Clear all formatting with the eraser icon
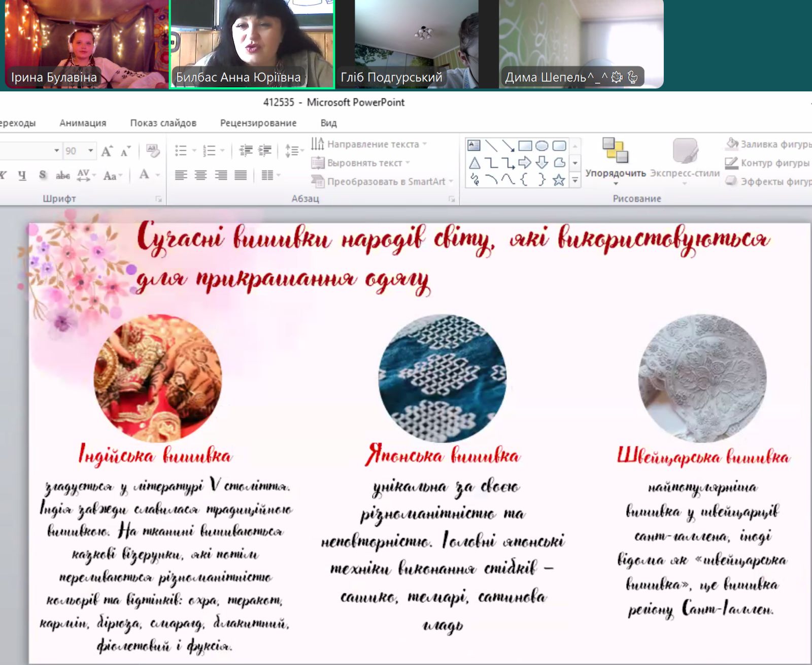The image size is (812, 665). (x=152, y=151)
